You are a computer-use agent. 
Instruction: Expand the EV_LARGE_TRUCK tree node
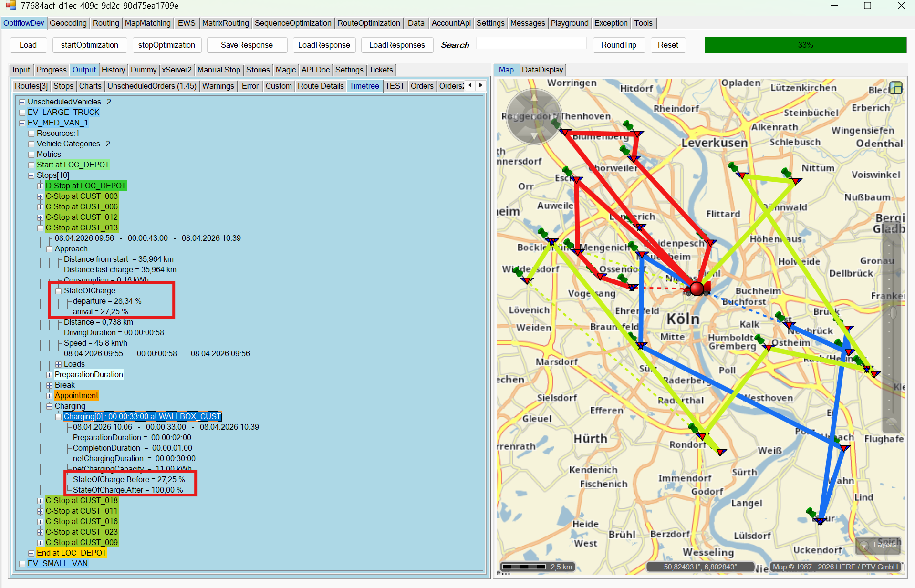[x=22, y=113]
